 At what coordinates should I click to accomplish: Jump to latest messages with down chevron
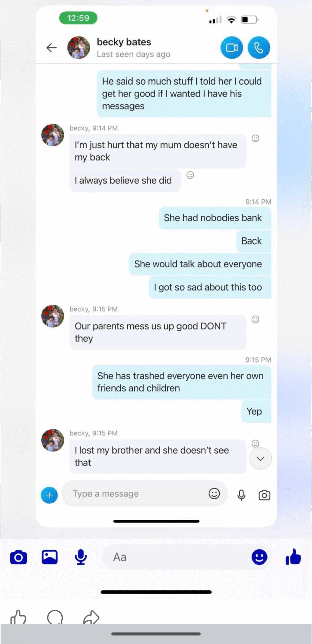(260, 459)
